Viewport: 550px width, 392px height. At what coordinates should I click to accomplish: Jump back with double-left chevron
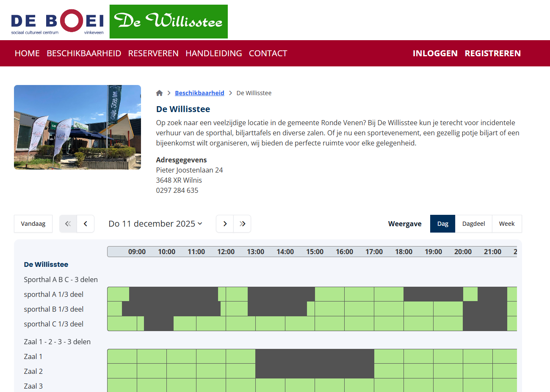tap(68, 224)
